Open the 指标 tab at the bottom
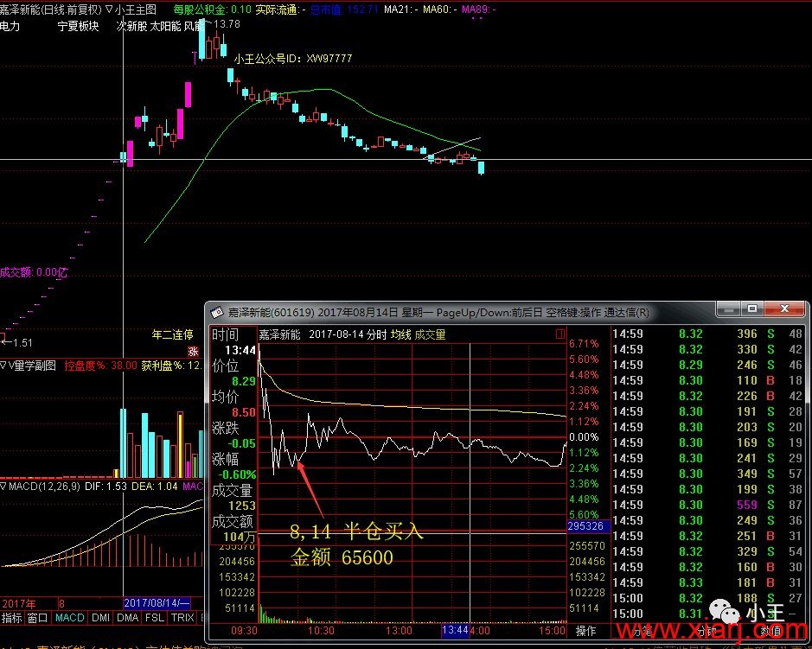Viewport: 812px width, 649px height. [x=11, y=618]
